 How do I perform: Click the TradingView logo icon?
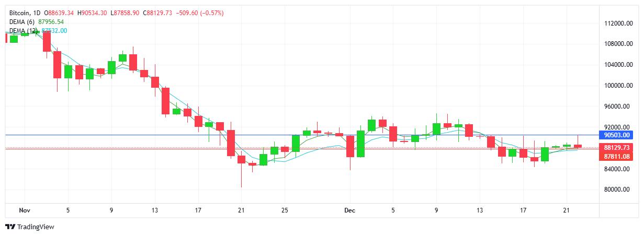pyautogui.click(x=10, y=227)
